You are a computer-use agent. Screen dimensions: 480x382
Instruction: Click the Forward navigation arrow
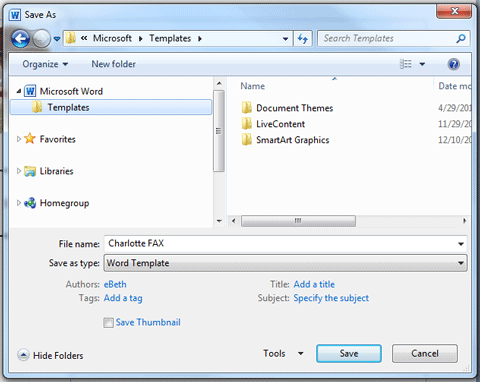coord(41,39)
